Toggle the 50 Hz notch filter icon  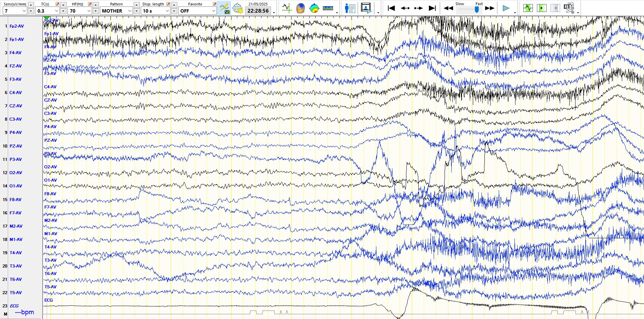224,8
